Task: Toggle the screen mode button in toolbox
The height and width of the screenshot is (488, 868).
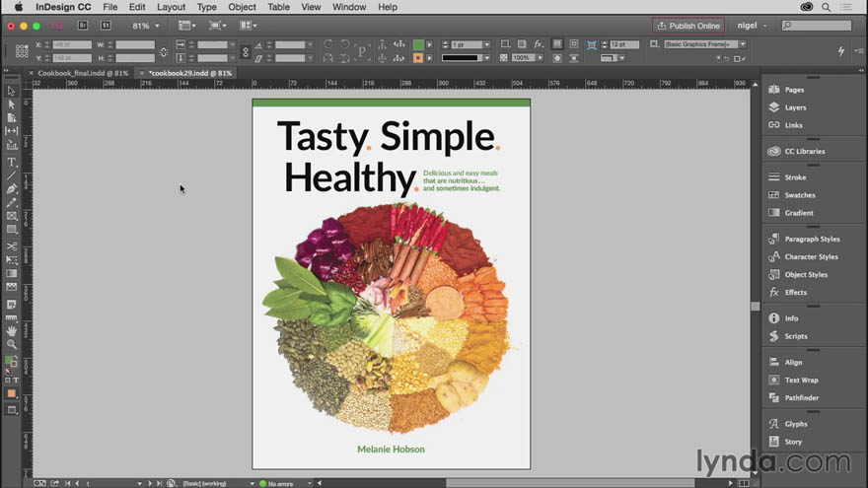Action: [x=12, y=410]
